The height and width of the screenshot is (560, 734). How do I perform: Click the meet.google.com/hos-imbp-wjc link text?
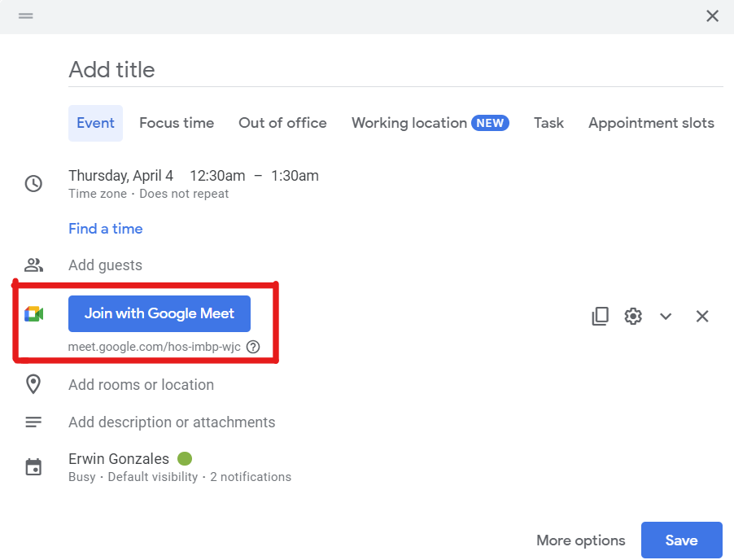click(154, 347)
